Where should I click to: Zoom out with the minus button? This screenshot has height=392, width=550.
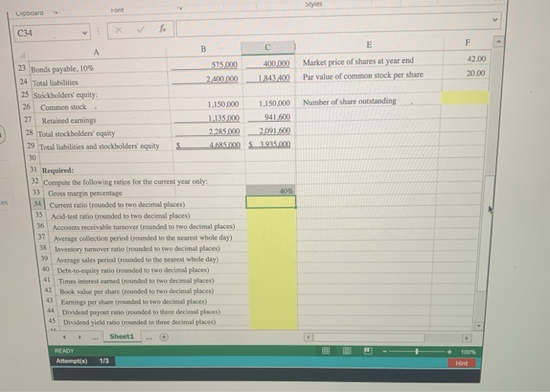point(385,351)
